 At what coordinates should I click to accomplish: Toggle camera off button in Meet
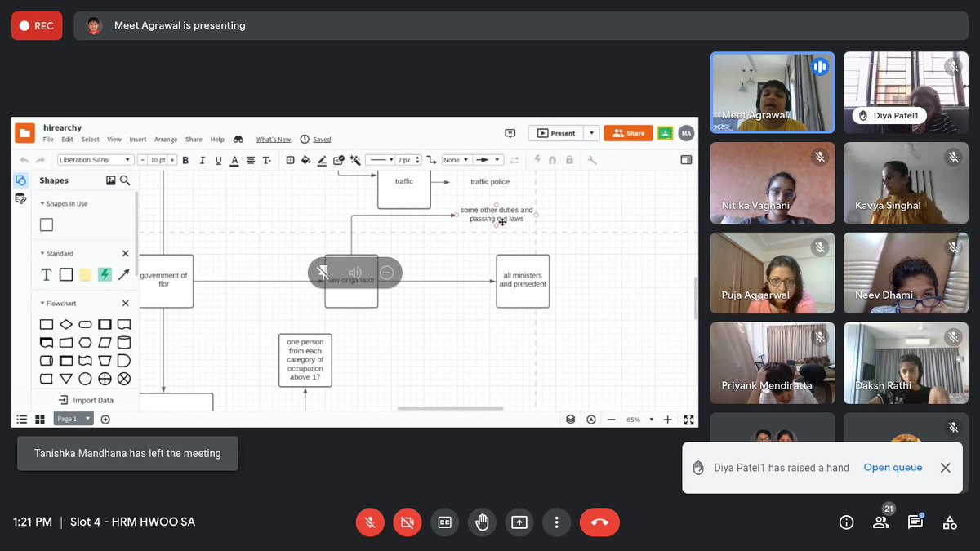pyautogui.click(x=408, y=522)
